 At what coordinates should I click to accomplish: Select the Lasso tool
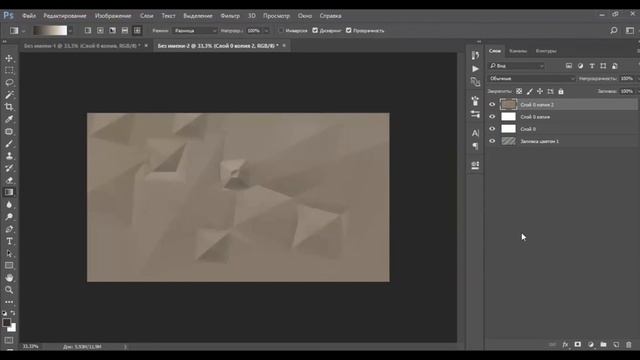click(9, 82)
